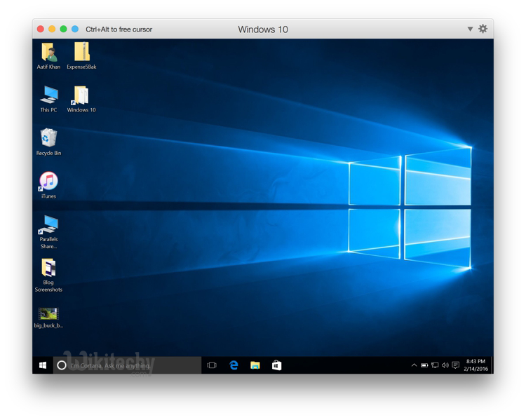Screen dimensions: 526x420
Task: Show hidden system tray icons
Action: (x=414, y=365)
